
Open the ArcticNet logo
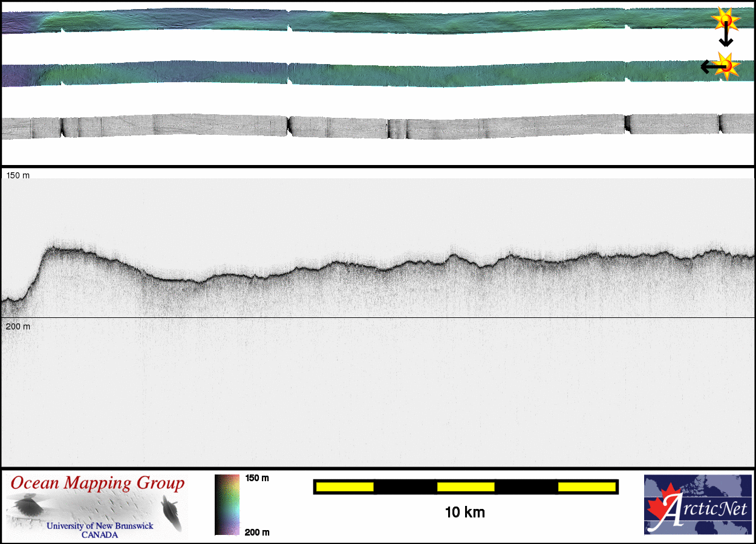tap(697, 505)
